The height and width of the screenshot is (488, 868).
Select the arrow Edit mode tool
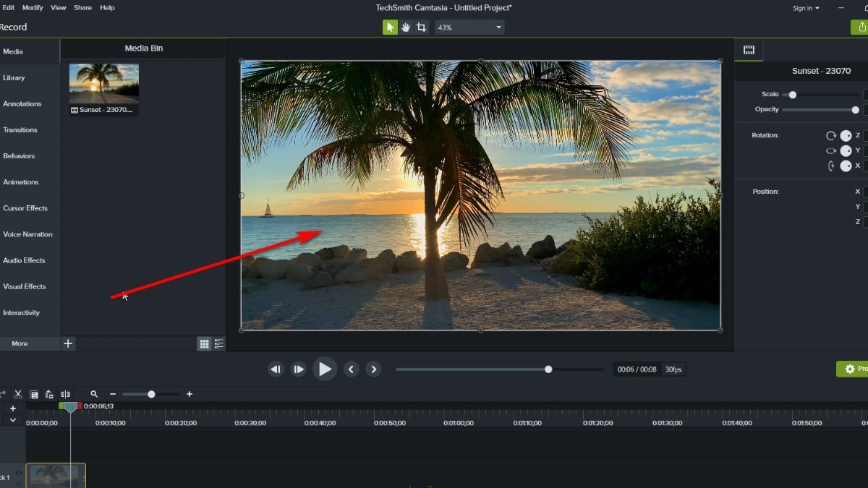coord(390,27)
